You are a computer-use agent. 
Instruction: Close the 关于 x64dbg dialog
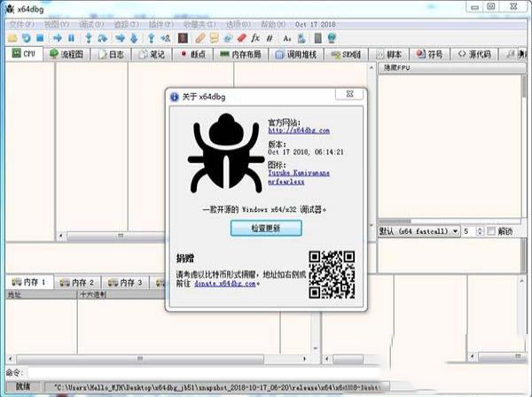350,94
